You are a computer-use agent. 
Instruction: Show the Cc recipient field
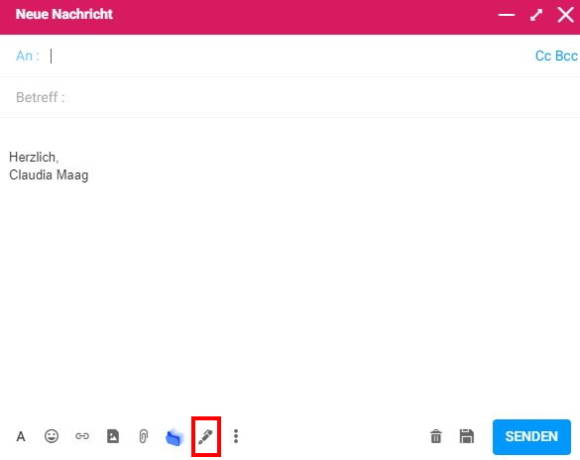[x=543, y=56]
